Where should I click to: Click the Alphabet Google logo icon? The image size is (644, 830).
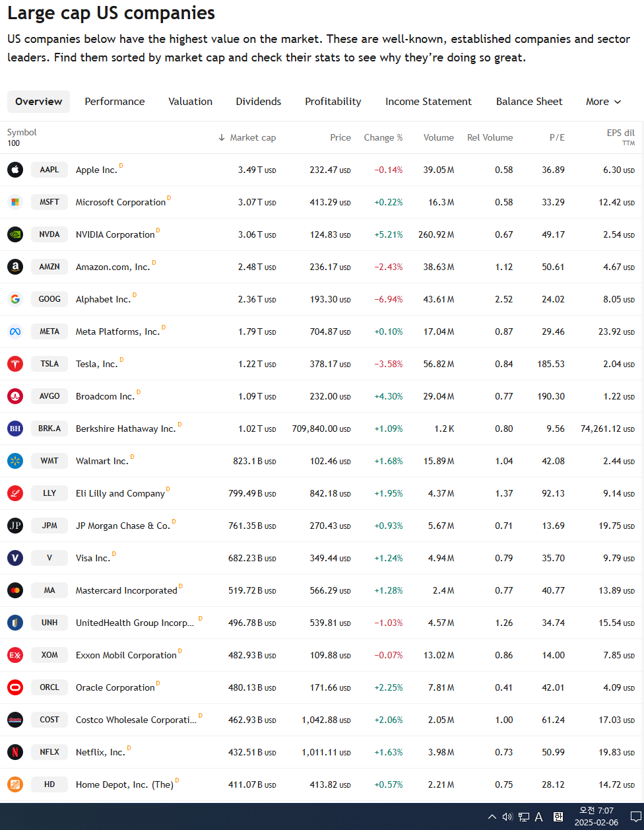point(15,299)
